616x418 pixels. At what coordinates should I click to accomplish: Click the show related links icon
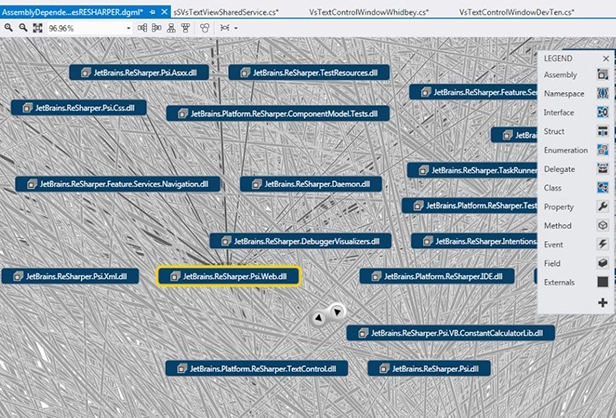coord(225,28)
